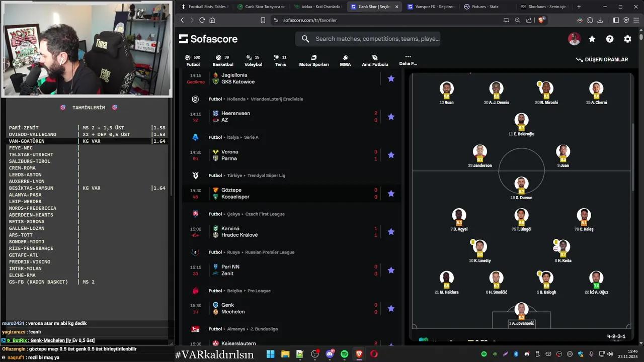Open the Motor Sporları category
This screenshot has width=644, height=362.
click(x=314, y=61)
